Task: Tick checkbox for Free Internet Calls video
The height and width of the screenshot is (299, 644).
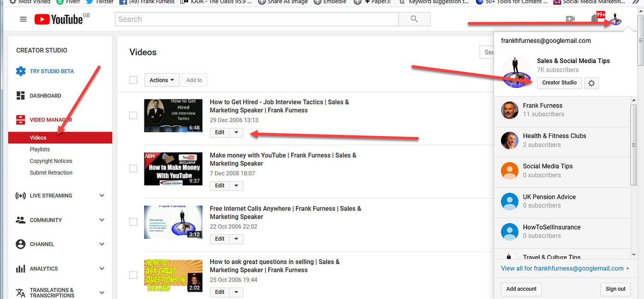Action: (x=133, y=222)
